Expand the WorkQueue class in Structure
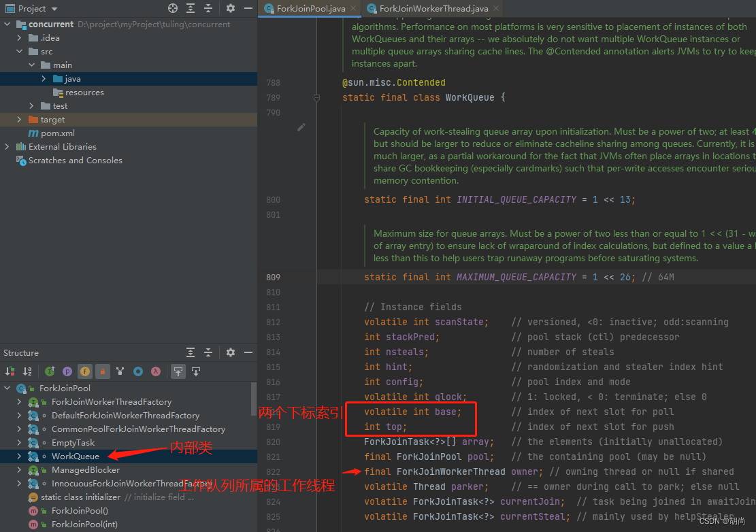This screenshot has height=532, width=756. tap(19, 455)
